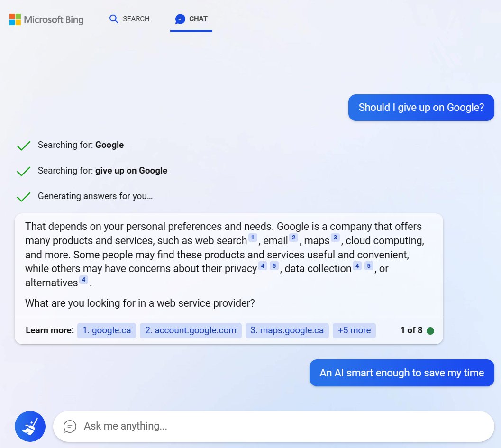Open the 3. maps.google.ca source link

[287, 330]
